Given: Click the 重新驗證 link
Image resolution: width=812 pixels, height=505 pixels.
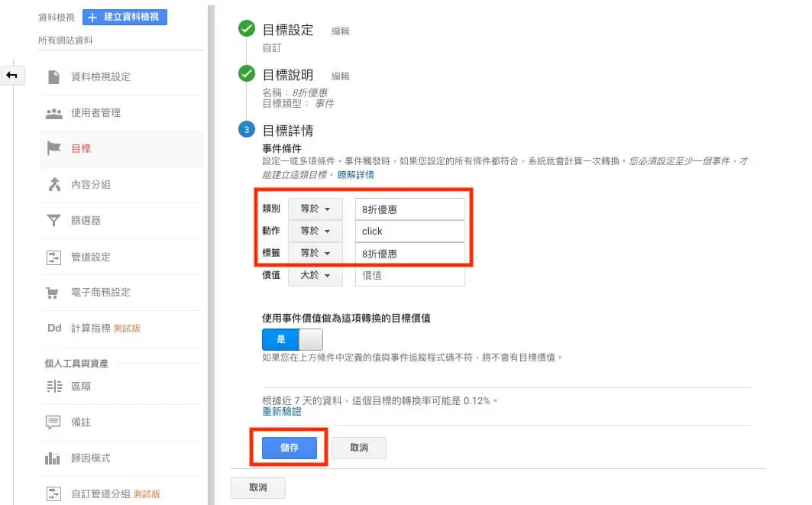Looking at the screenshot, I should click(x=282, y=412).
